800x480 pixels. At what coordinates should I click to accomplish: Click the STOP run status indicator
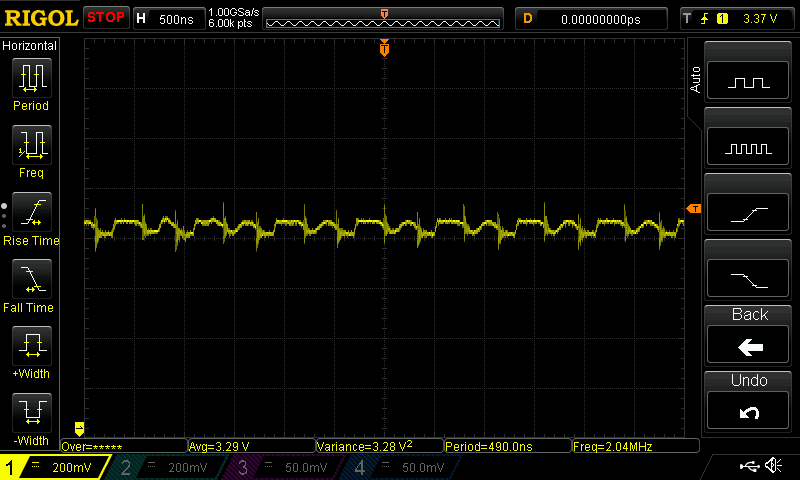pyautogui.click(x=106, y=18)
